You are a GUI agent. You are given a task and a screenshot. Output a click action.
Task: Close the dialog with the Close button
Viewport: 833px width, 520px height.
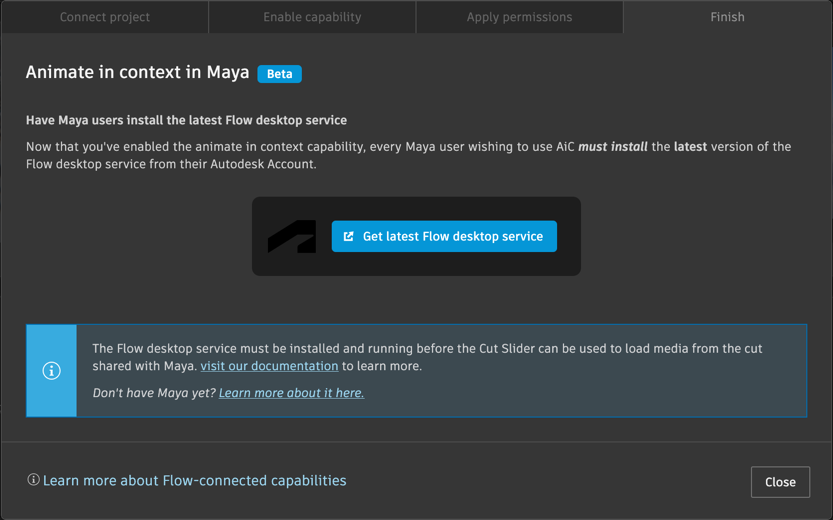pyautogui.click(x=780, y=482)
